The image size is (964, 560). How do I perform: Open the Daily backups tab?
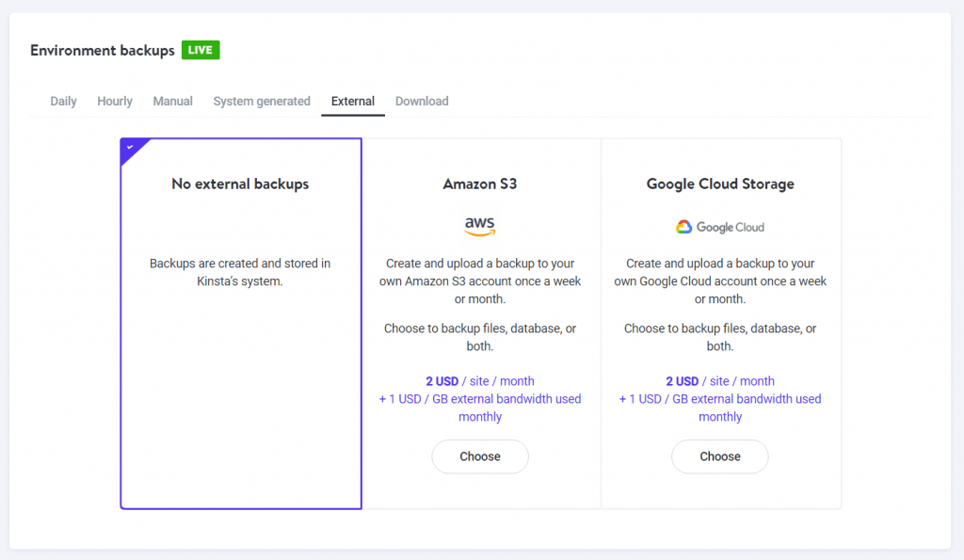click(63, 102)
